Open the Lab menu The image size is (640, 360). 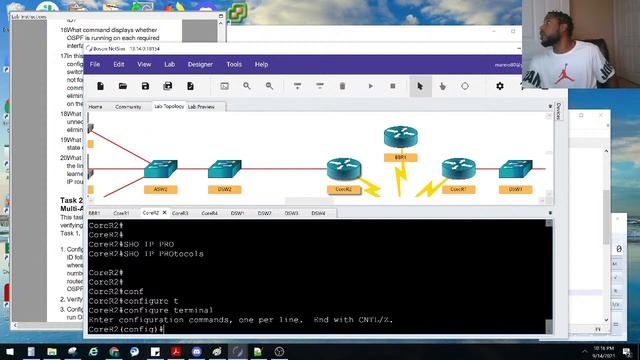pos(169,64)
